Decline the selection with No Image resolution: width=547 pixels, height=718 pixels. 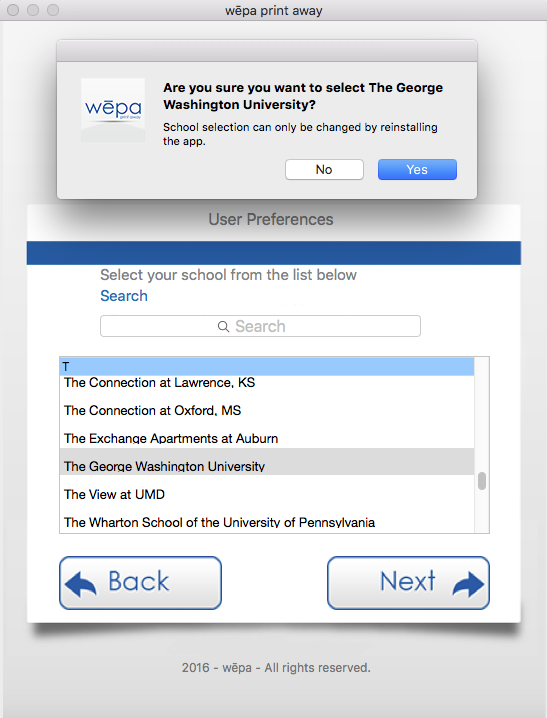(x=324, y=169)
